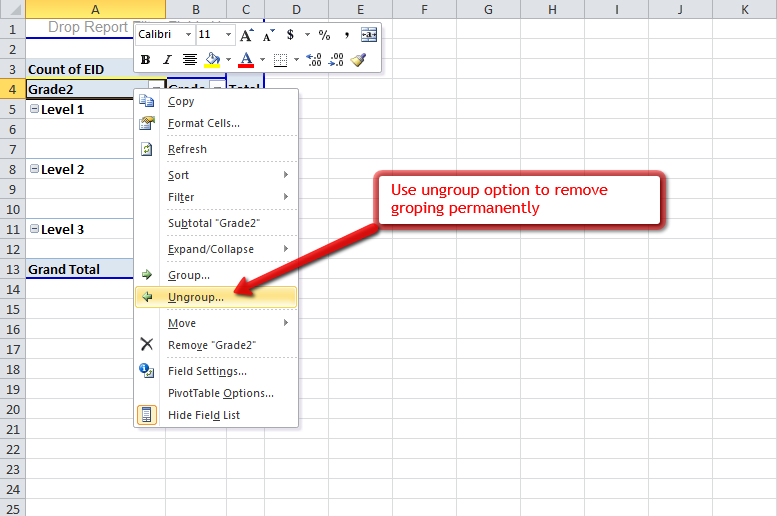Select column K header
Screen dimensions: 777x516
[x=745, y=9]
